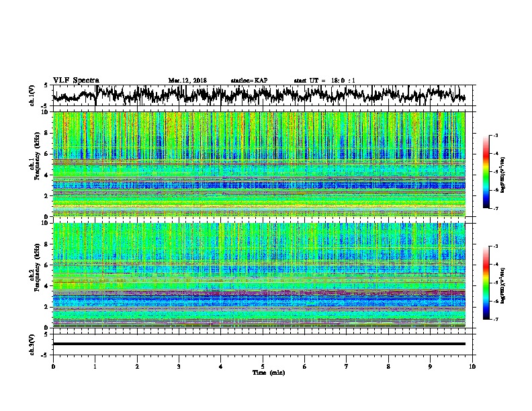The width and height of the screenshot is (532, 411).
Task: Click Time axis tick label "9"
Action: pos(430,367)
